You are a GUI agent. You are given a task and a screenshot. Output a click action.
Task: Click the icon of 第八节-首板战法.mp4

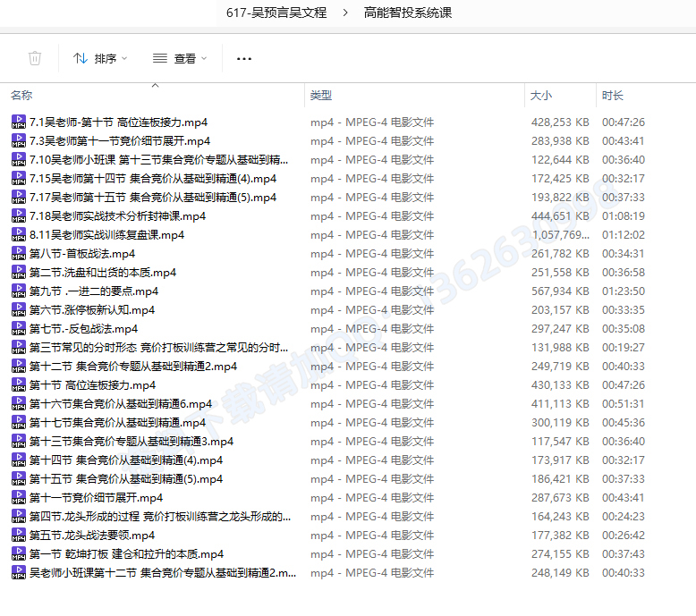[x=18, y=254]
